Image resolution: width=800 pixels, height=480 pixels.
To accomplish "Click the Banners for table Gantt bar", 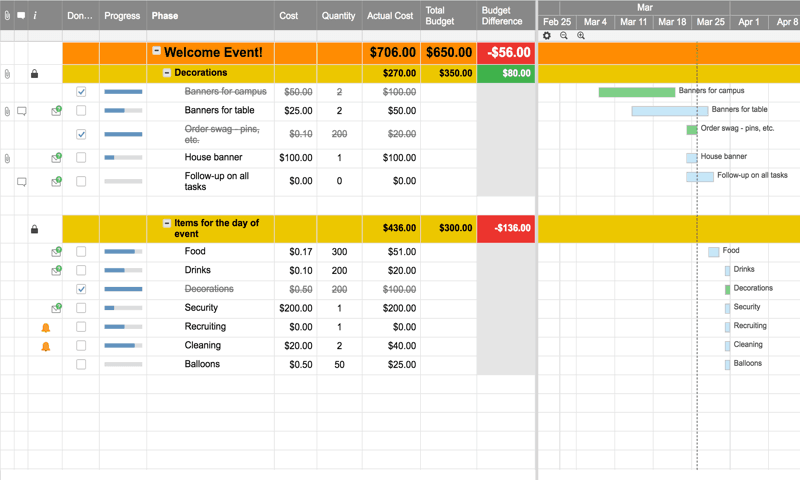I will tap(669, 111).
